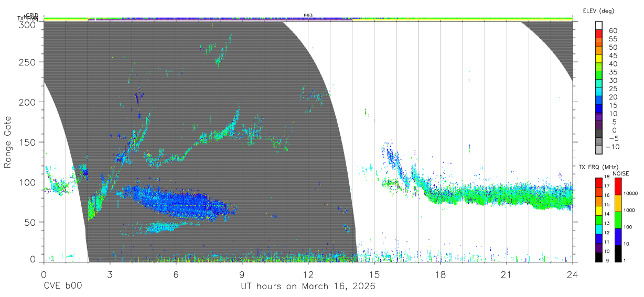Click the x-axis tick label 12
Screen dimensions: 644x297
(308, 274)
